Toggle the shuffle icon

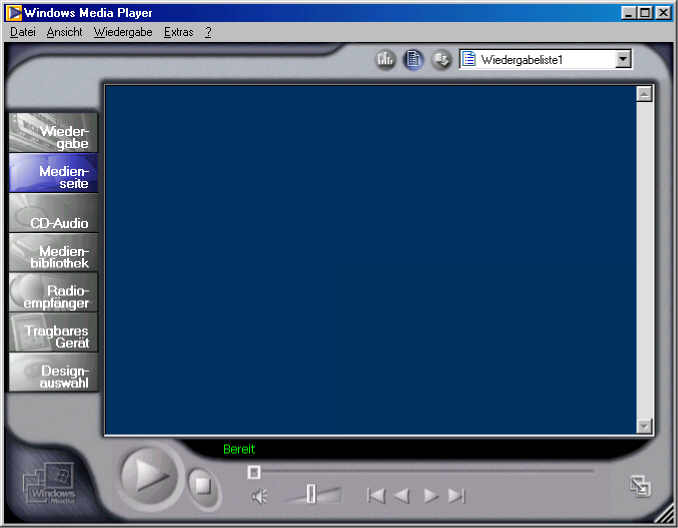tap(441, 59)
